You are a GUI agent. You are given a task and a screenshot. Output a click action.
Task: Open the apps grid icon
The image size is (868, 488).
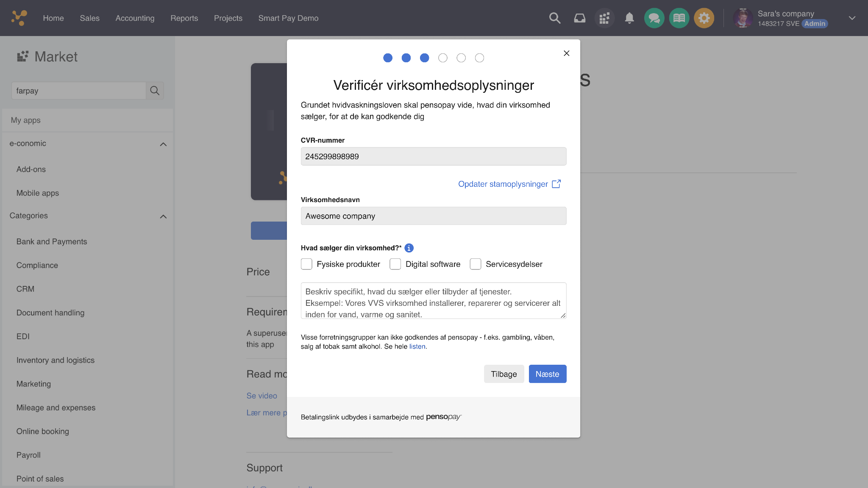click(604, 18)
